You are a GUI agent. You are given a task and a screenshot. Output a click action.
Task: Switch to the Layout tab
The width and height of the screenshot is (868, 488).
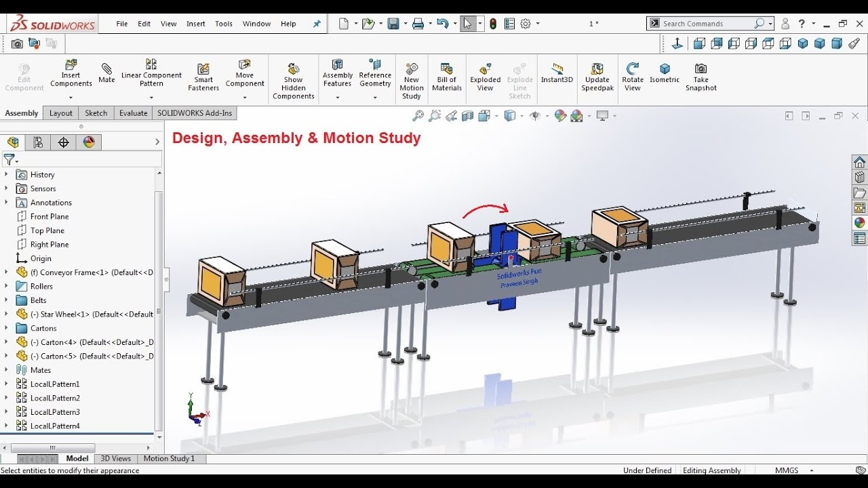tap(61, 113)
